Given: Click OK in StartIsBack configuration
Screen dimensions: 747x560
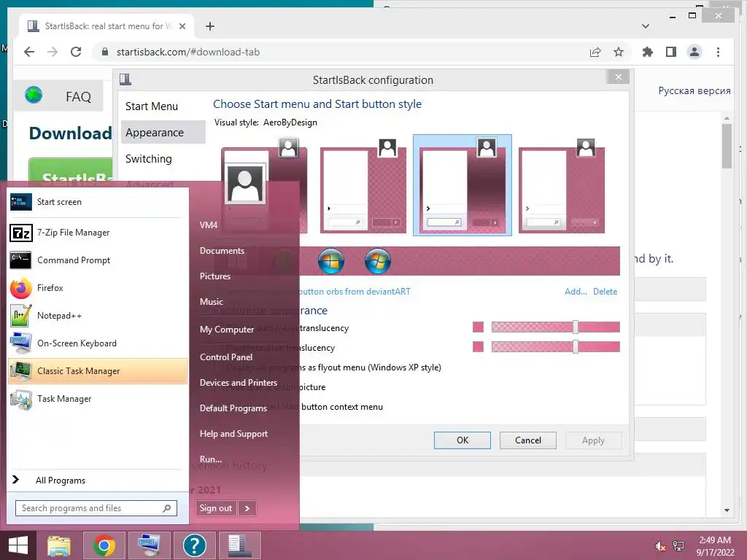Looking at the screenshot, I should tap(462, 440).
